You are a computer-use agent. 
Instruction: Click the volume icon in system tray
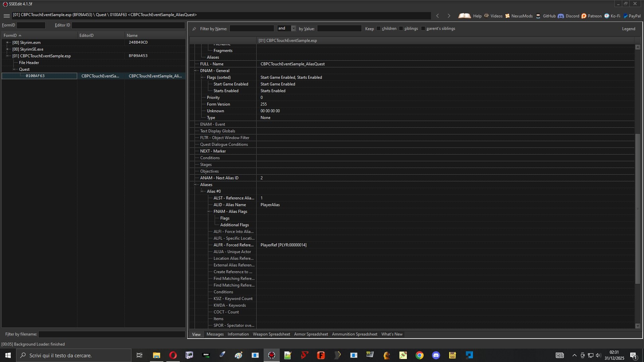(598, 355)
